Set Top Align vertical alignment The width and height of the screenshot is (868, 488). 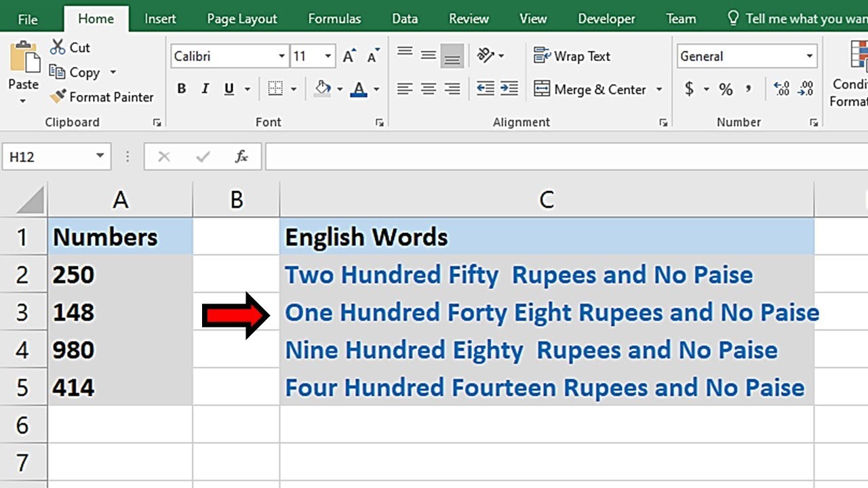[405, 54]
